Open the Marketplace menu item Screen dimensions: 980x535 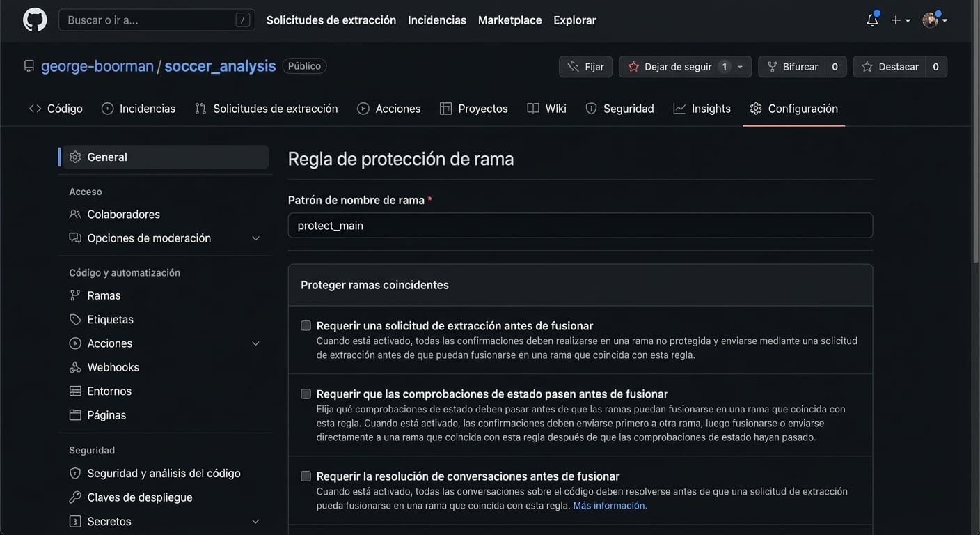coord(509,18)
